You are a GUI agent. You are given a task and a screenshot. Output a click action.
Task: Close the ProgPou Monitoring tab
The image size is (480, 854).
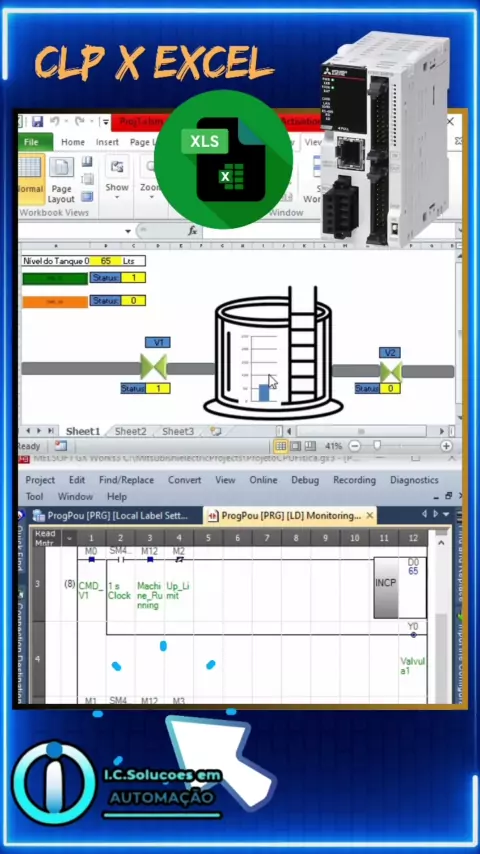click(370, 515)
